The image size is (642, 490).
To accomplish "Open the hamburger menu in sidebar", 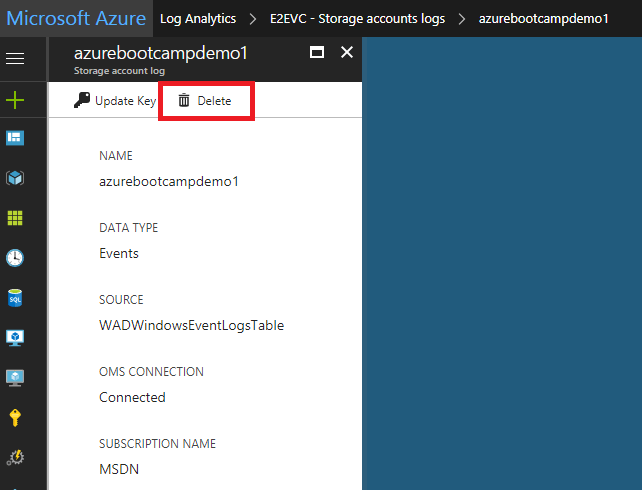I will (15, 59).
